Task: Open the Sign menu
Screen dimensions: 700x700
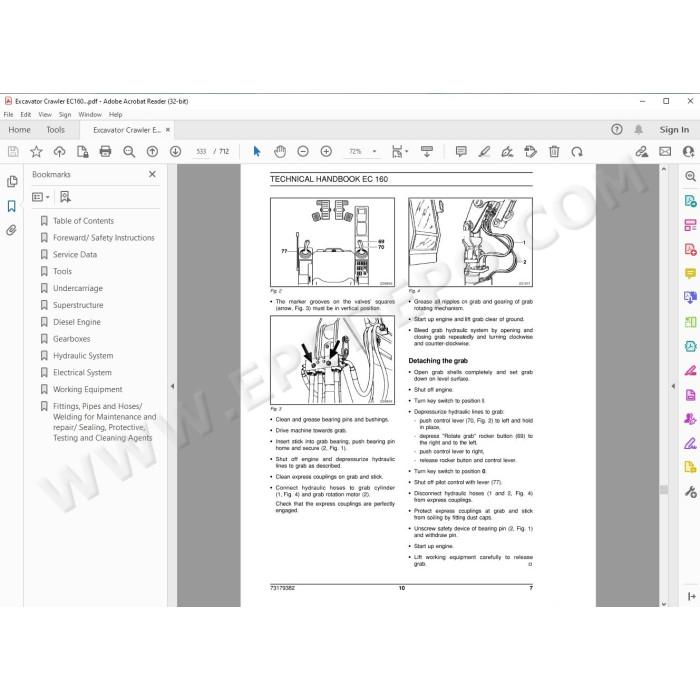Action: pos(65,114)
